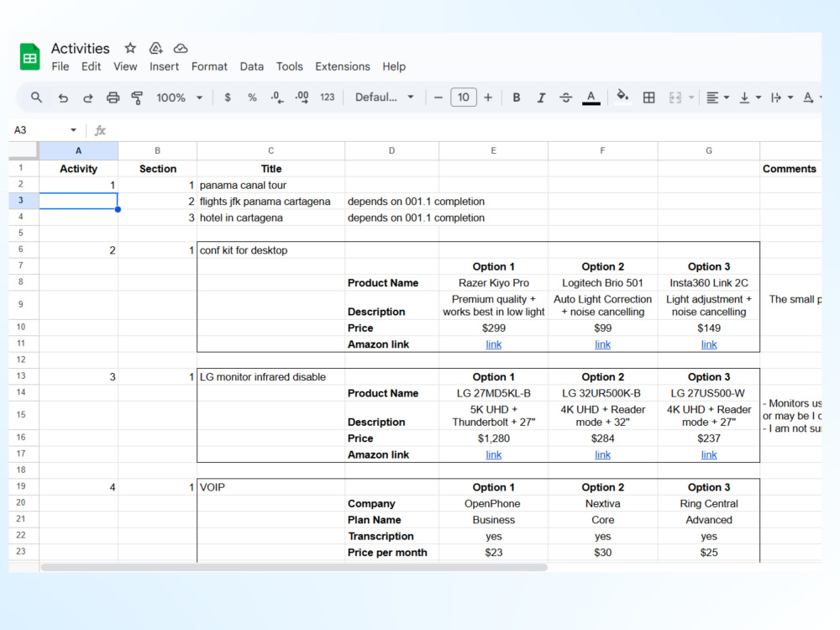Open the Extensions menu
Viewport: 840px width, 630px height.
click(x=343, y=66)
